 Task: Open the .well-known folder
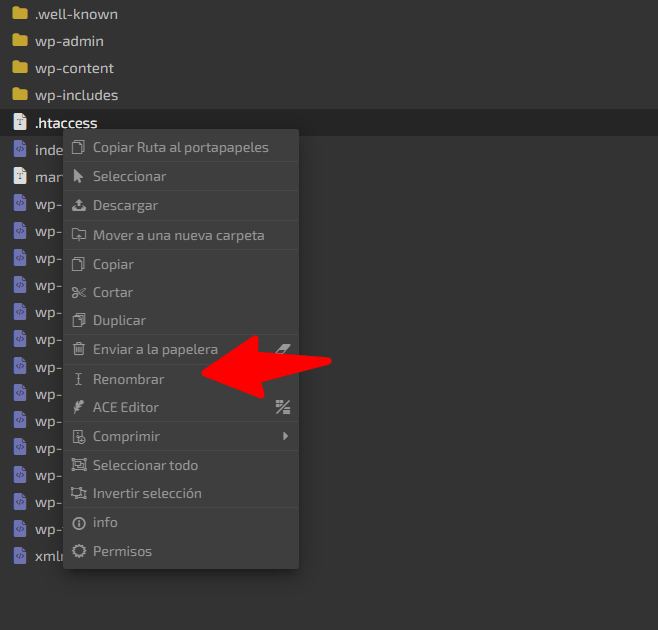[76, 14]
